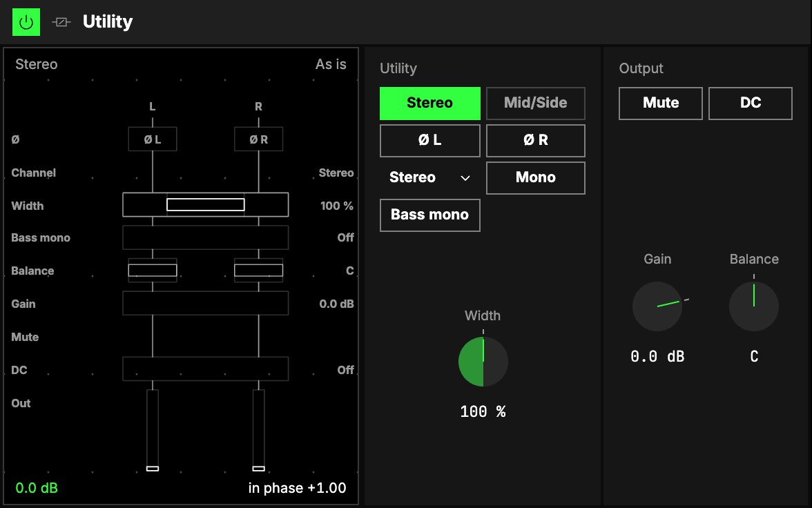Image resolution: width=812 pixels, height=508 pixels.
Task: Click the Out row label in diagram
Action: (21, 403)
